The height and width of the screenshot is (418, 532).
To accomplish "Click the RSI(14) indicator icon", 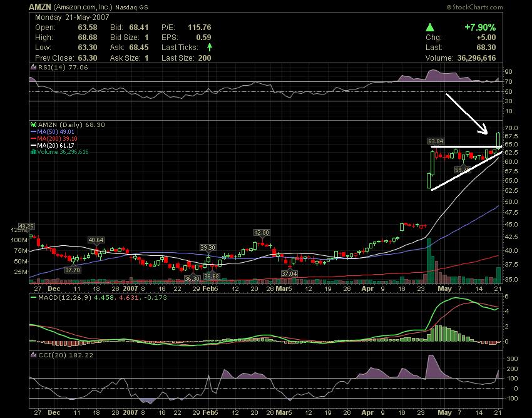I will click(33, 67).
